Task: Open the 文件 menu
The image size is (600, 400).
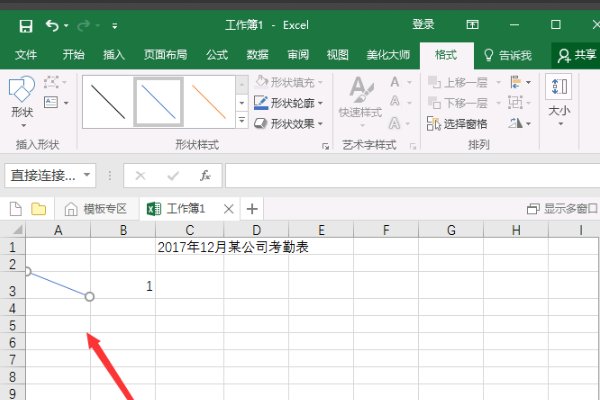Action: [x=26, y=55]
